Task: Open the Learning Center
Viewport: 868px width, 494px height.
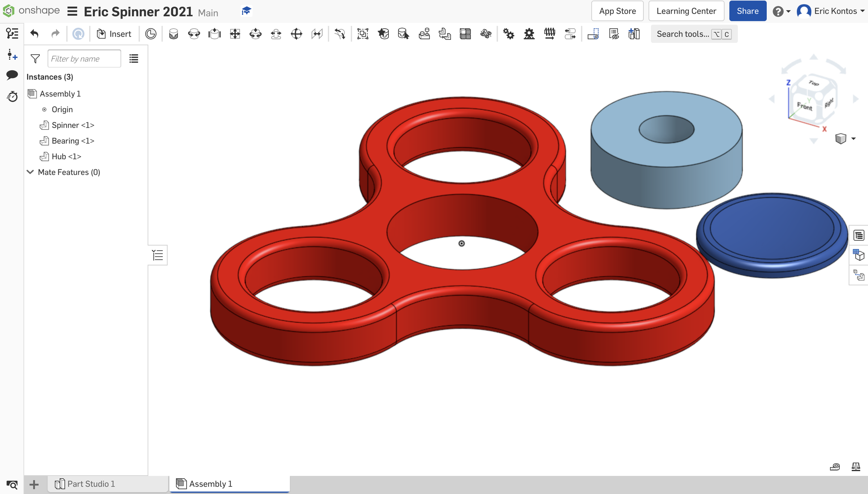Action: click(x=686, y=11)
